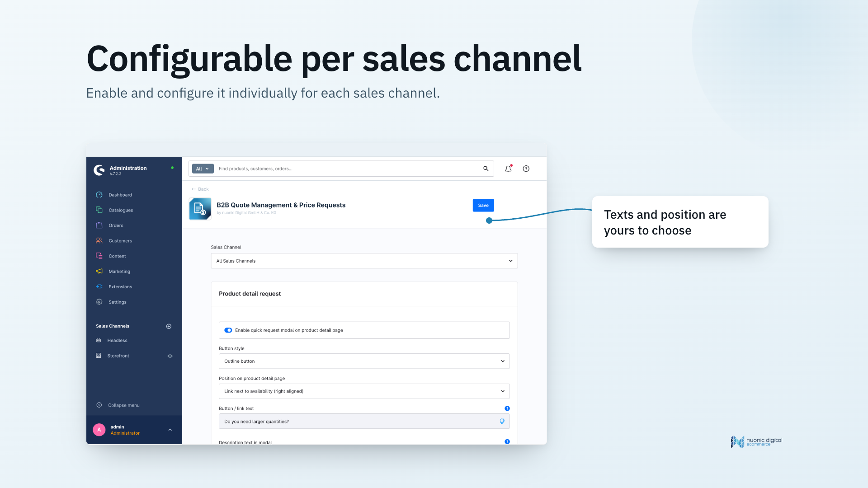The image size is (868, 488).
Task: Click the search magnifier icon
Action: [x=486, y=169]
